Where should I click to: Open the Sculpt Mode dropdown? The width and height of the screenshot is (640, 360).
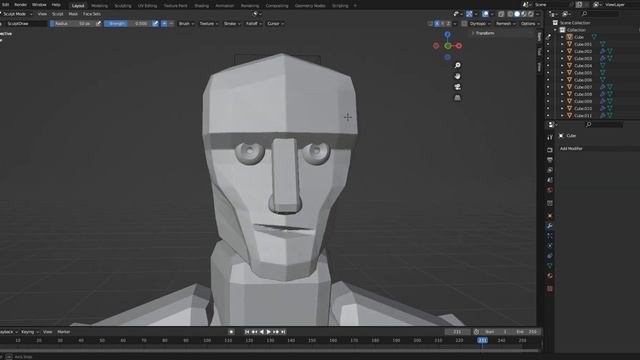(17, 14)
